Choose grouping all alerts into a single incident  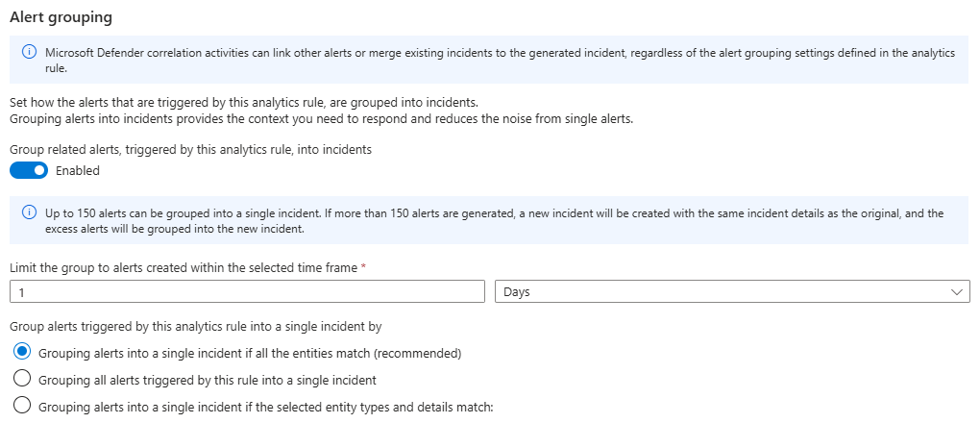pyautogui.click(x=23, y=379)
